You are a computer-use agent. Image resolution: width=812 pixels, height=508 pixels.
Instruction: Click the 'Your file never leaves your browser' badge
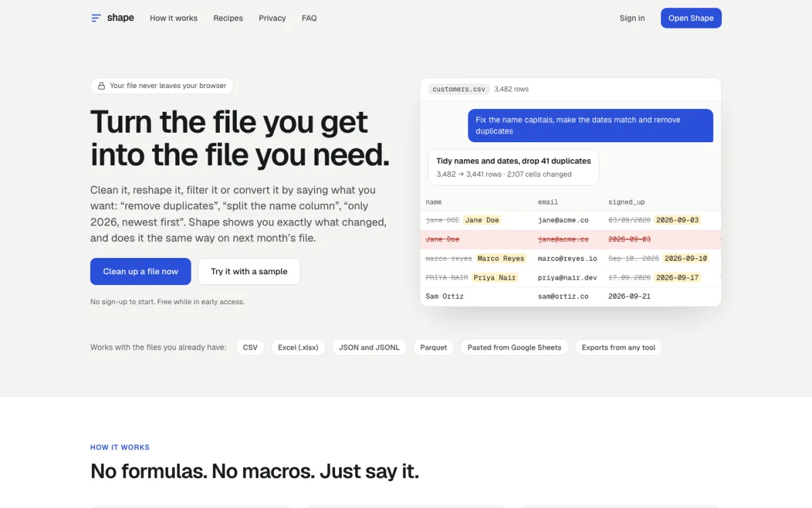[x=162, y=86]
